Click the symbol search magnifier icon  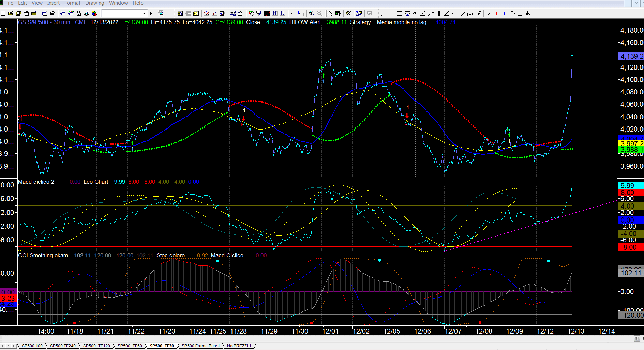pos(160,13)
